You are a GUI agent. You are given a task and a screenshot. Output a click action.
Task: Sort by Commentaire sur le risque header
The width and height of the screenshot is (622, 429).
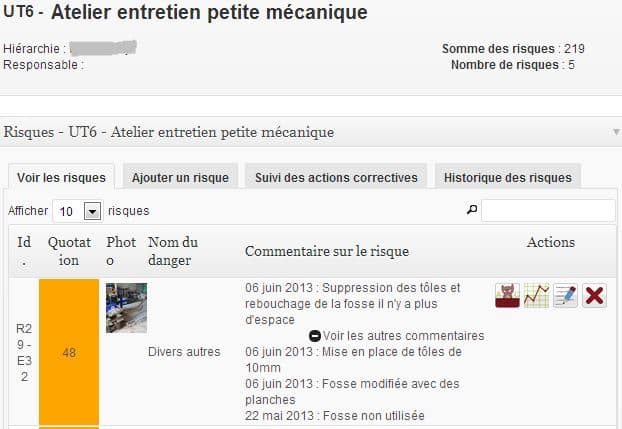point(327,250)
